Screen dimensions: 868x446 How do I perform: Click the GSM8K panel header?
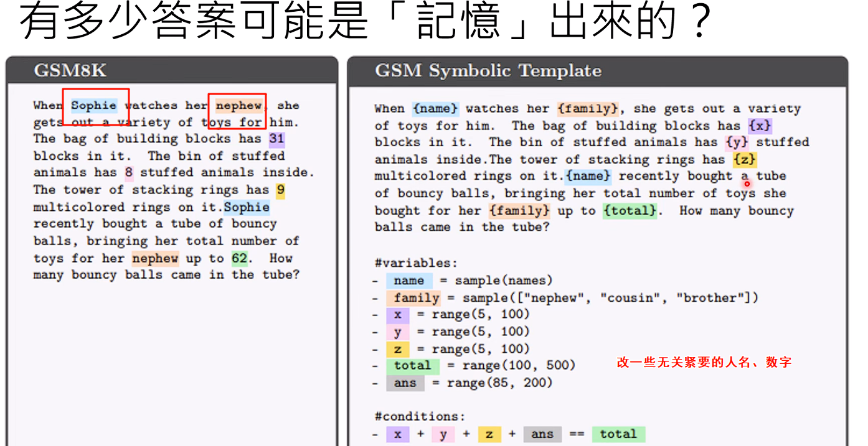pos(70,71)
